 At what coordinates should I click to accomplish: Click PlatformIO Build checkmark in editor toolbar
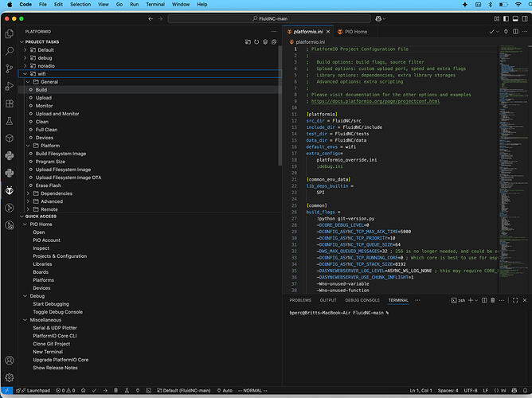tap(491, 32)
